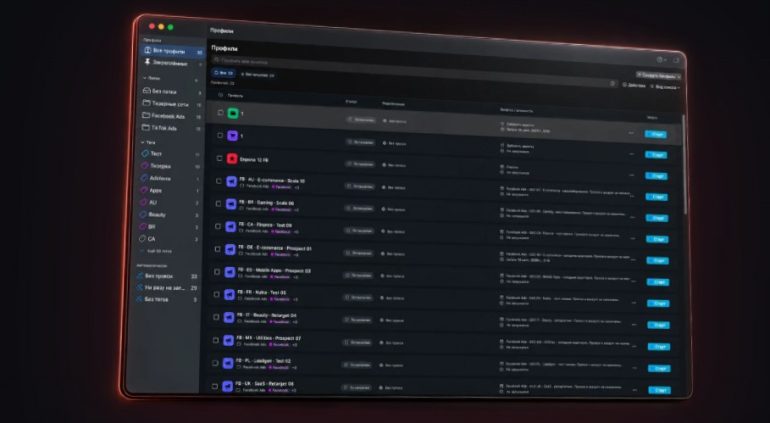Select the Все filter chip above the table
The image size is (770, 423).
click(223, 73)
